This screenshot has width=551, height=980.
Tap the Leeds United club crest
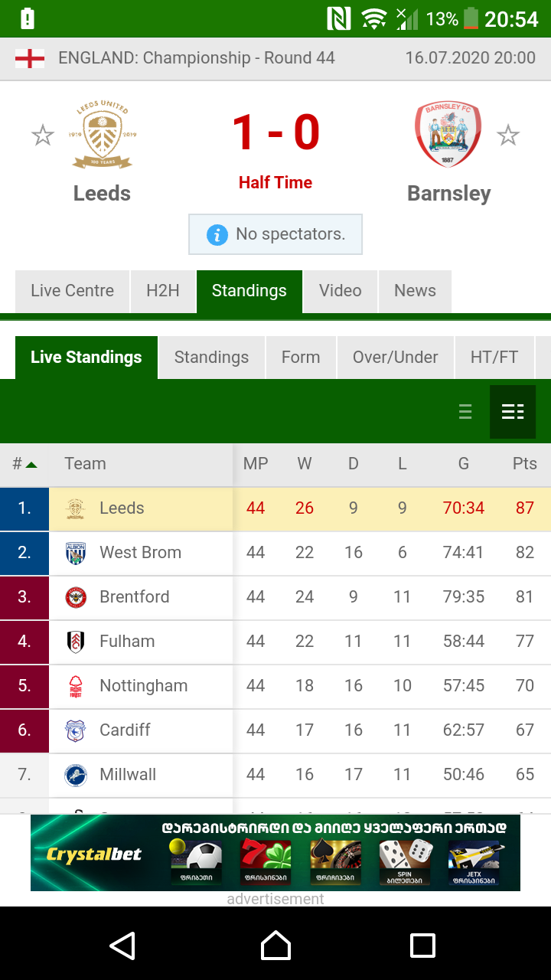tap(102, 135)
